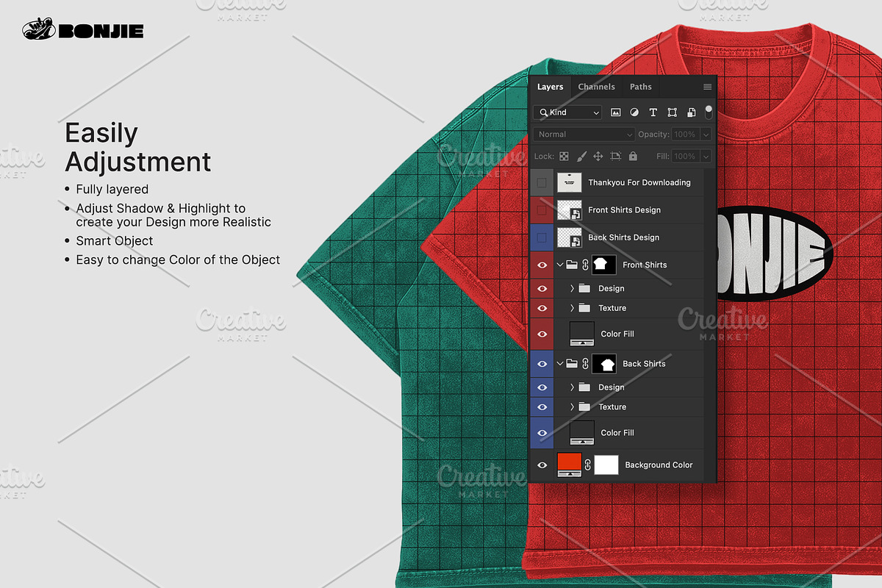Click the Front Shirts mask link icon

[x=586, y=265]
